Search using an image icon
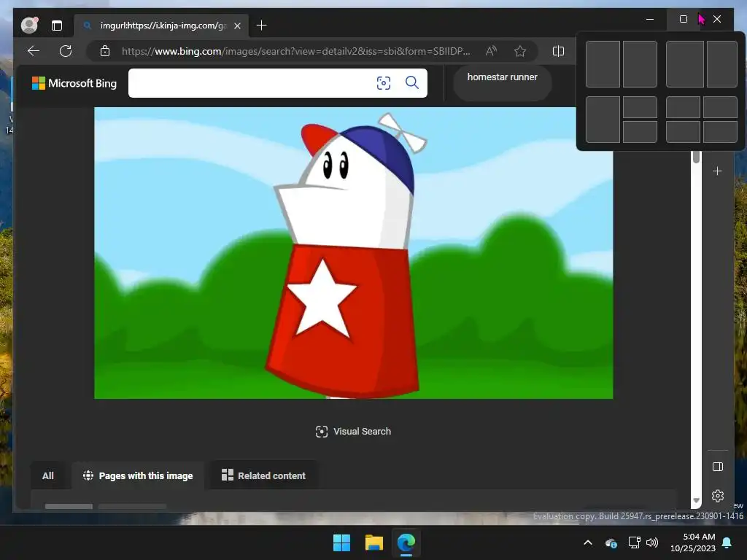The image size is (747, 560). pos(384,83)
